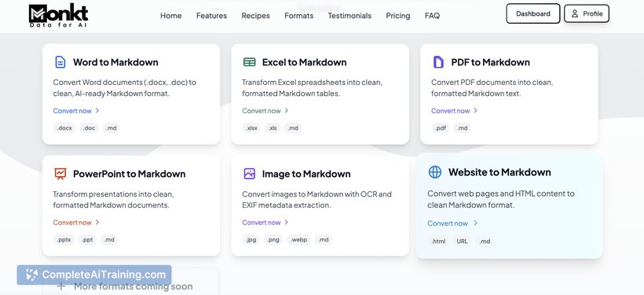Open the Features nav item

(211, 16)
